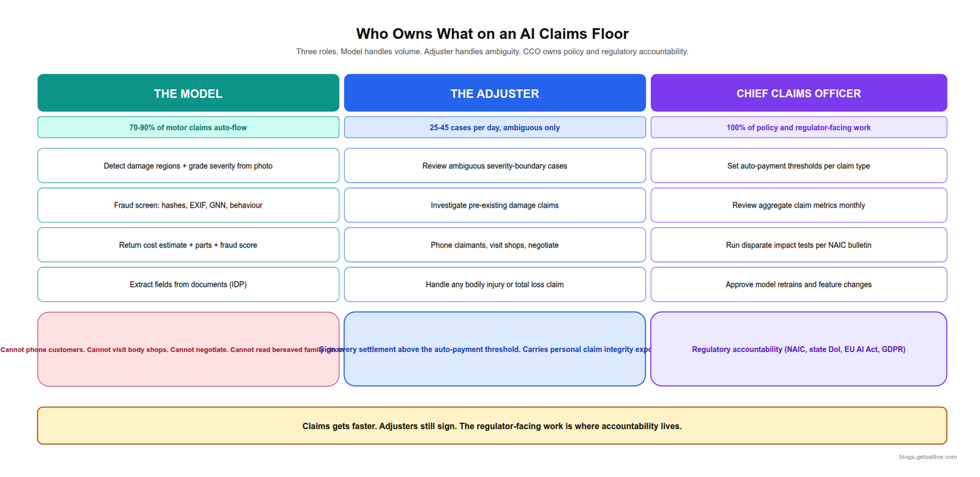Click "Extract fields from documents (IDP)" card
The image size is (980, 477).
tap(188, 284)
